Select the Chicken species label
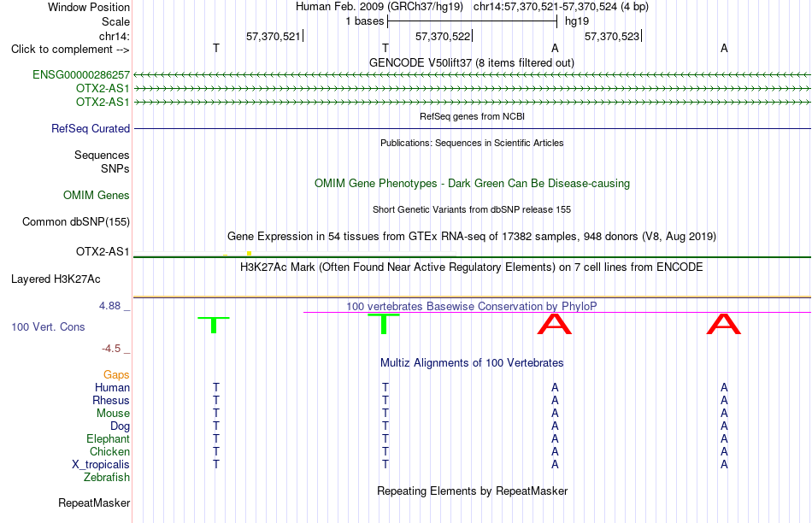Image resolution: width=812 pixels, height=523 pixels. pyautogui.click(x=109, y=451)
